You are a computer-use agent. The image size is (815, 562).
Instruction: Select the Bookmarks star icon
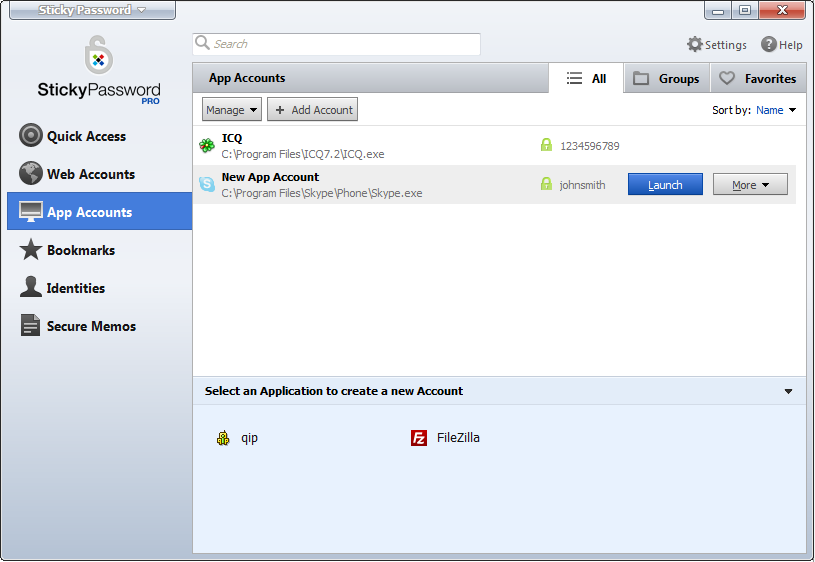(x=31, y=250)
